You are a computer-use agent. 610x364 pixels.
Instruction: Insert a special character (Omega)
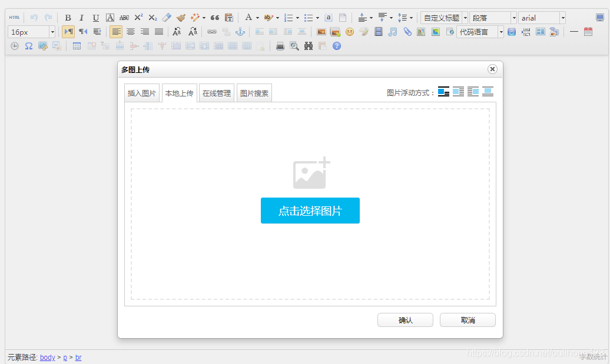click(29, 46)
